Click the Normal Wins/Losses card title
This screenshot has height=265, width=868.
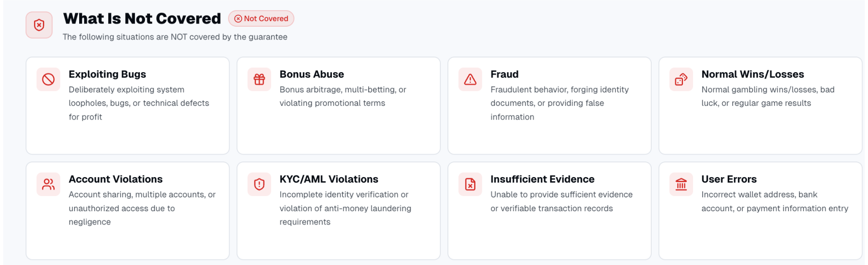tap(752, 74)
